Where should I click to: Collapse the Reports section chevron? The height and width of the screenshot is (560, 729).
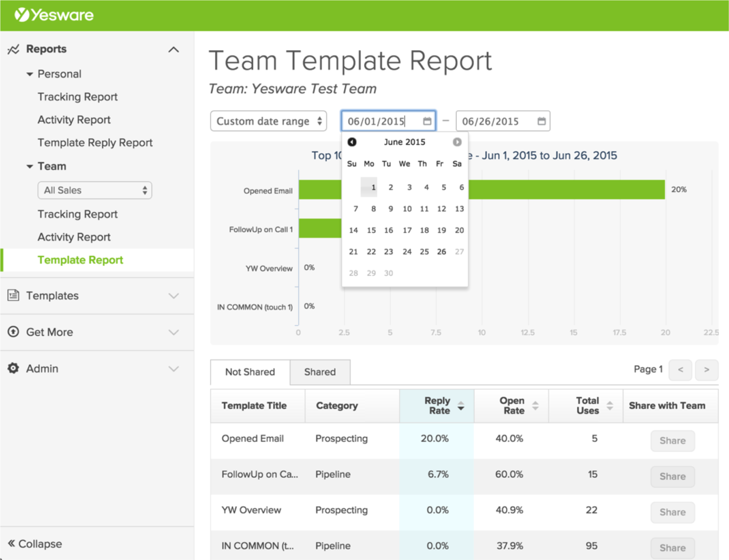pyautogui.click(x=173, y=49)
